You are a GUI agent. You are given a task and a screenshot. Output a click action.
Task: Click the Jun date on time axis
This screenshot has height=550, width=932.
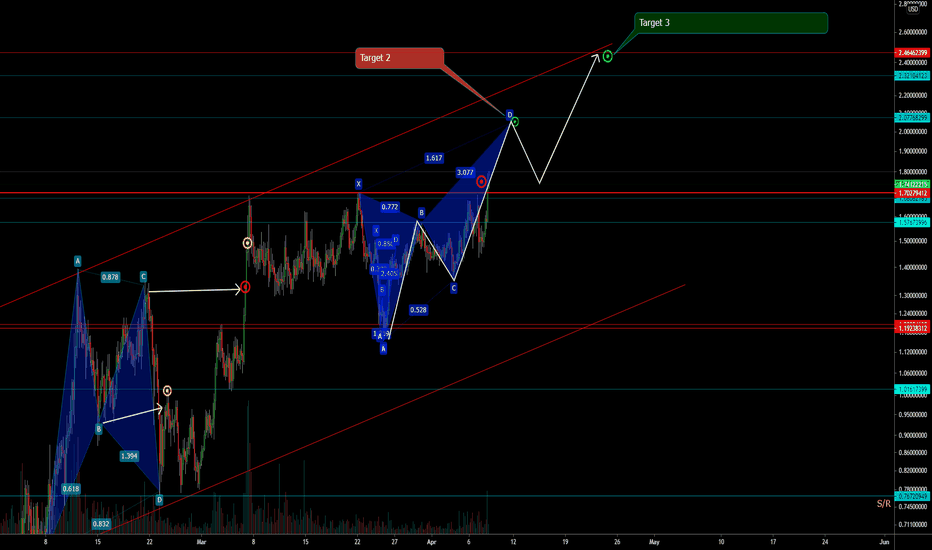pyautogui.click(x=884, y=542)
